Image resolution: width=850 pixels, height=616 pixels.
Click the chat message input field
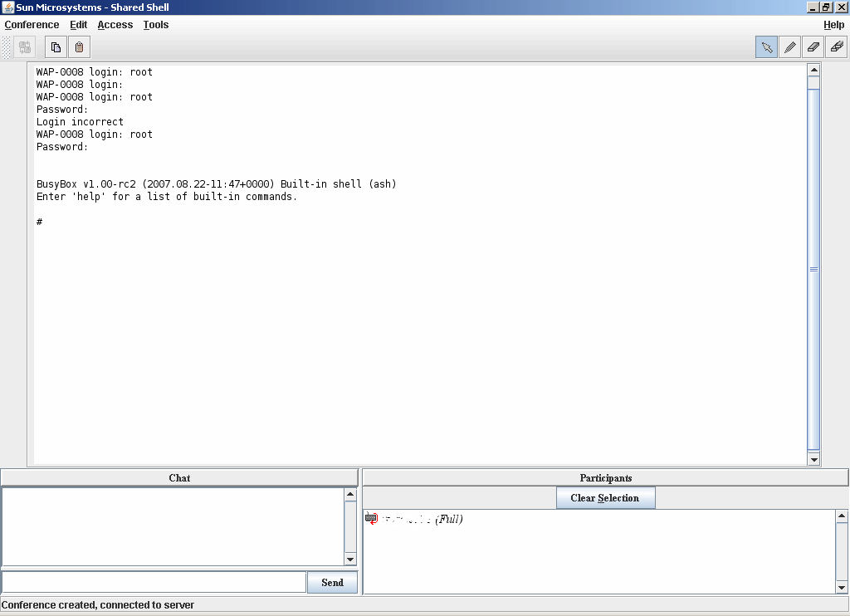click(x=154, y=583)
